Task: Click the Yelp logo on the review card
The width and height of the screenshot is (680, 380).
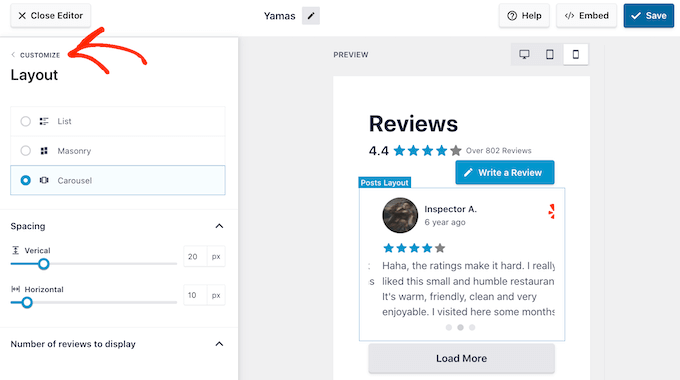Action: 551,211
